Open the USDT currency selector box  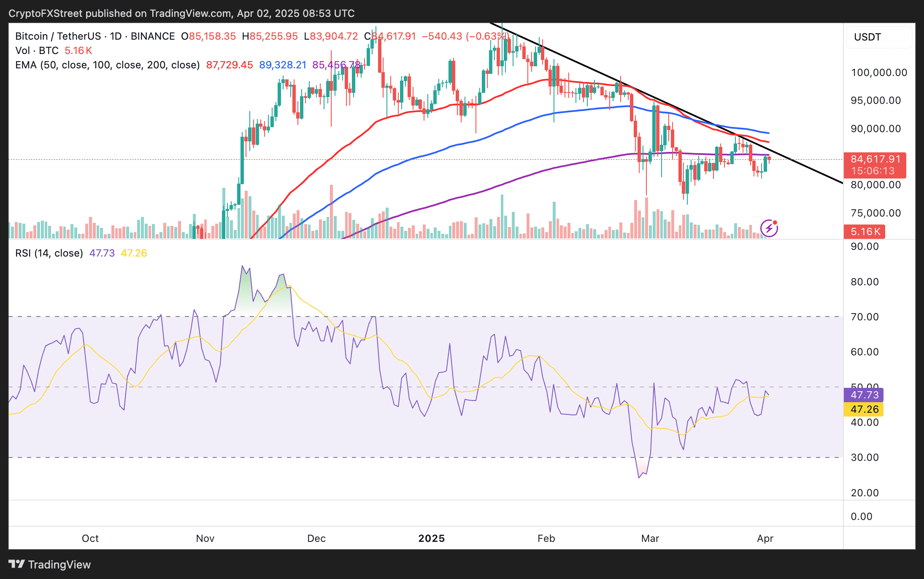[x=878, y=37]
